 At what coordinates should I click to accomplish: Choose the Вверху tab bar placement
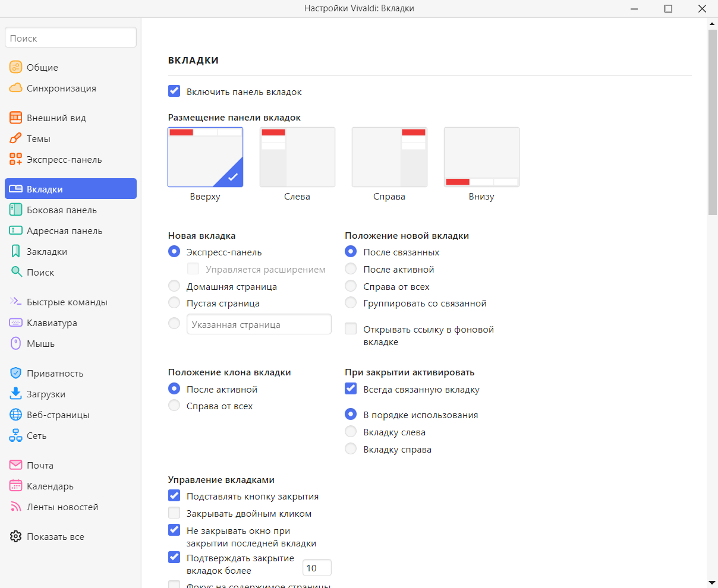(x=205, y=157)
